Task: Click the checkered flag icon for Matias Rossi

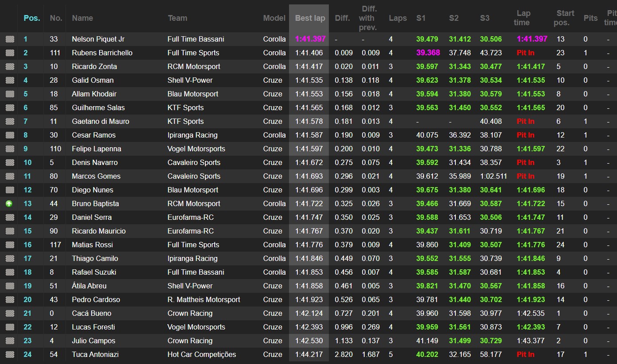Action: (x=9, y=245)
